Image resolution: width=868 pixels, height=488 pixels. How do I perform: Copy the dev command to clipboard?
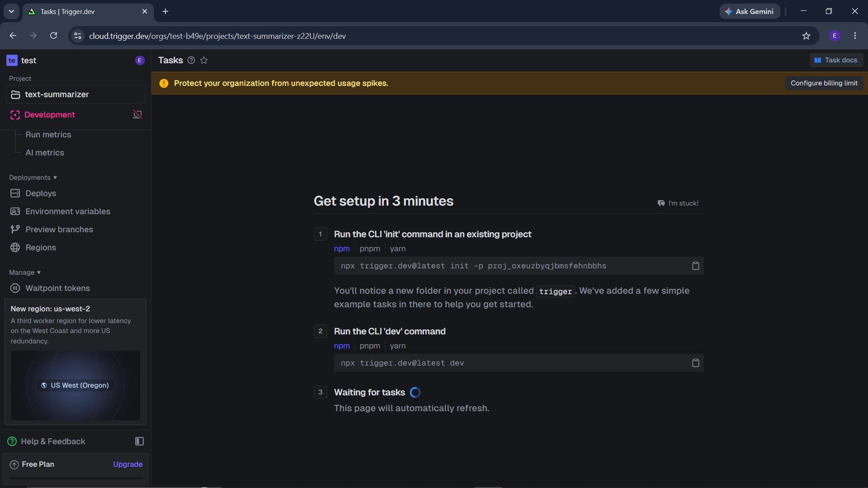coord(696,363)
